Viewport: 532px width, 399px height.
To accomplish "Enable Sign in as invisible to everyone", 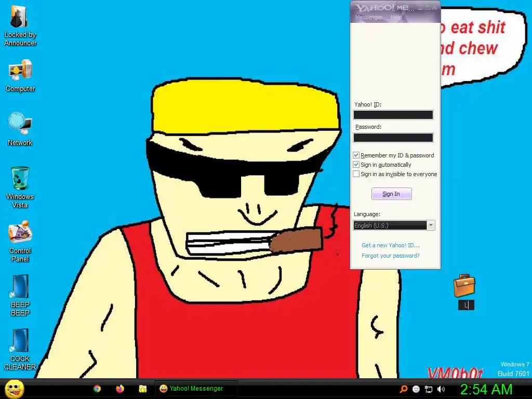I will coord(356,174).
